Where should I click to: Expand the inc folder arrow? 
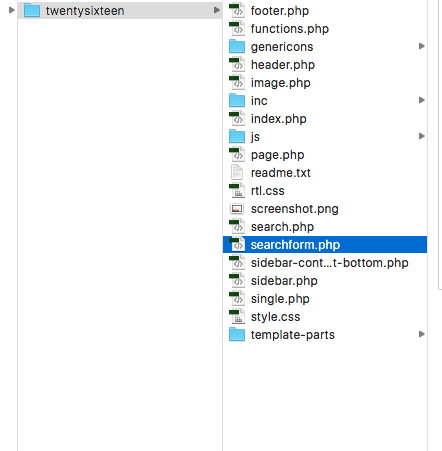point(422,100)
